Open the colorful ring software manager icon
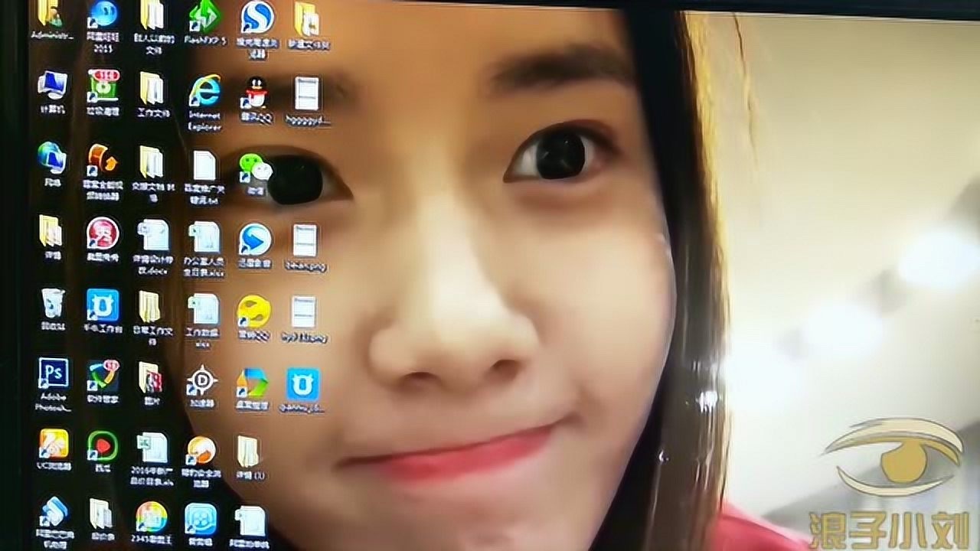Viewport: 980px width, 551px height. click(103, 376)
